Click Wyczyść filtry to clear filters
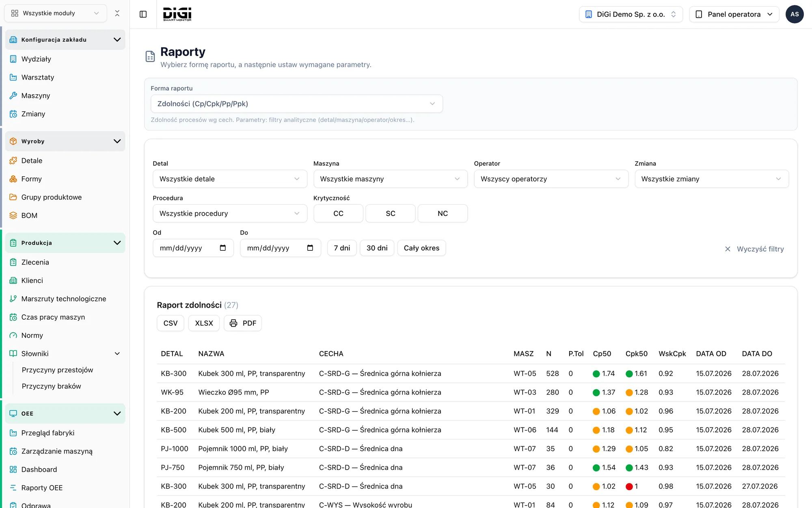 click(x=754, y=249)
